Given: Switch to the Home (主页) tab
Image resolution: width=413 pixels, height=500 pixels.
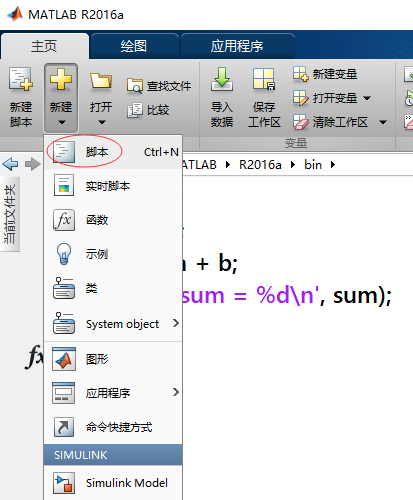Looking at the screenshot, I should [x=45, y=46].
